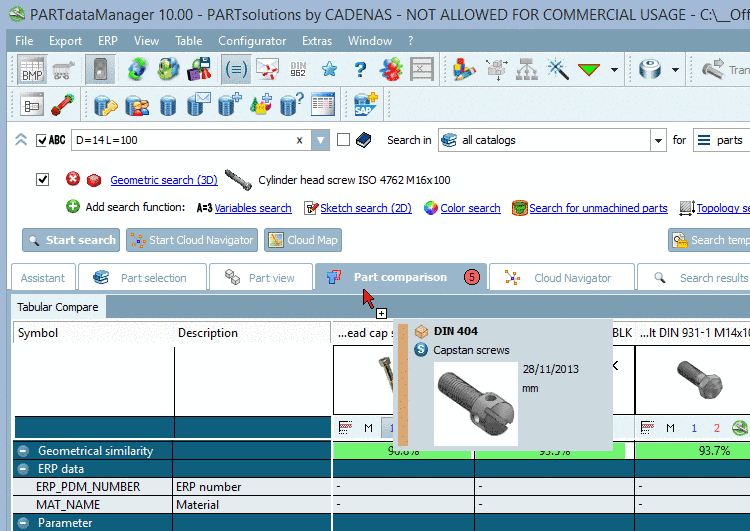Collapse the Parameter section
750x531 pixels.
[23, 522]
